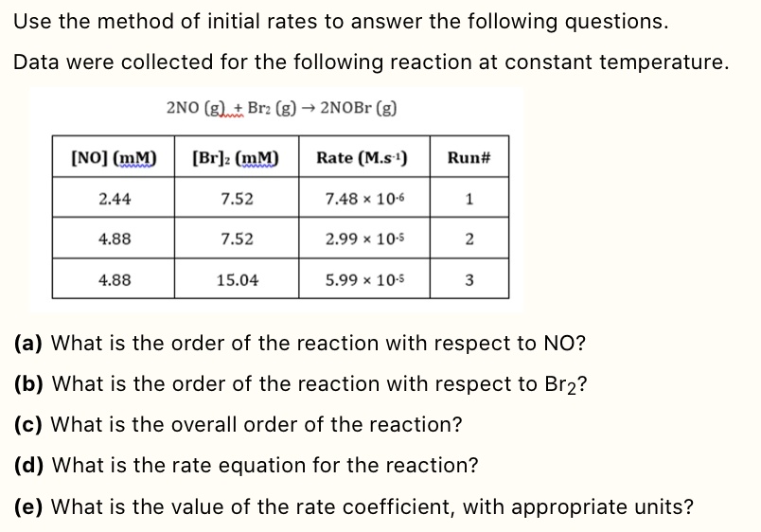The image size is (761, 532).
Task: Click question (e) about the rate coefficient
Action: pos(354,506)
